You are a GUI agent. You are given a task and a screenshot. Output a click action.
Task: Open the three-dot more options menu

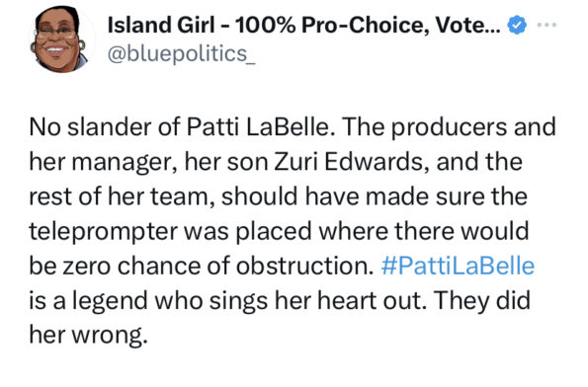[546, 25]
